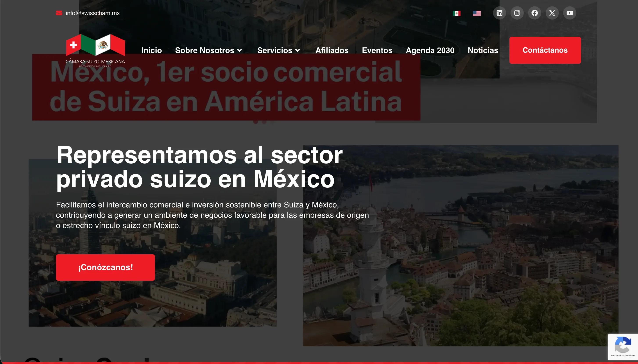Click the info@swisscham.mx email link
638x364 pixels.
point(93,13)
